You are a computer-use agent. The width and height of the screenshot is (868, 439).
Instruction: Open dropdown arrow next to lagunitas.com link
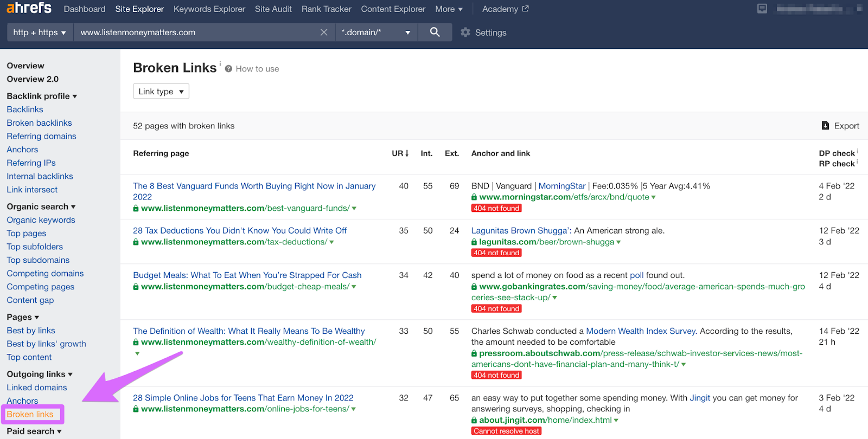(x=618, y=242)
